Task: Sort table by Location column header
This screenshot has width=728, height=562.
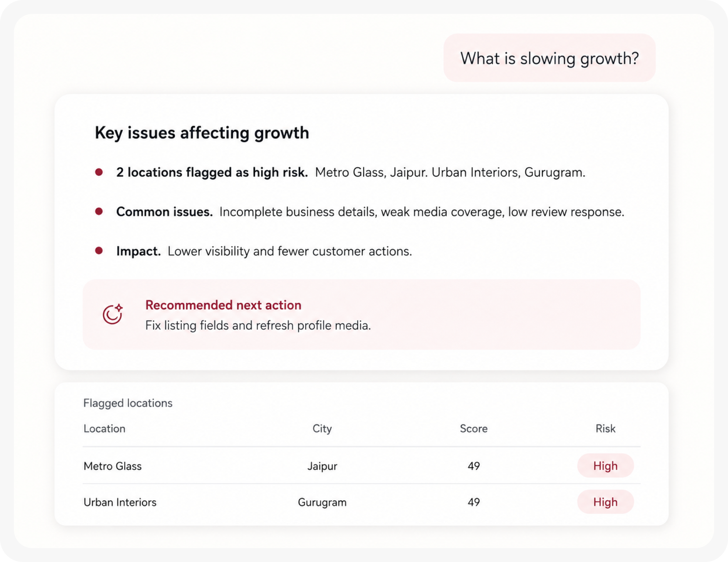Action: pos(104,429)
